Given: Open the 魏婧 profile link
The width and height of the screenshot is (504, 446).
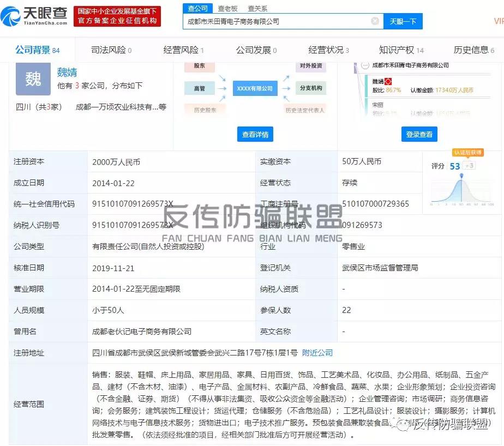Looking at the screenshot, I should coord(67,73).
